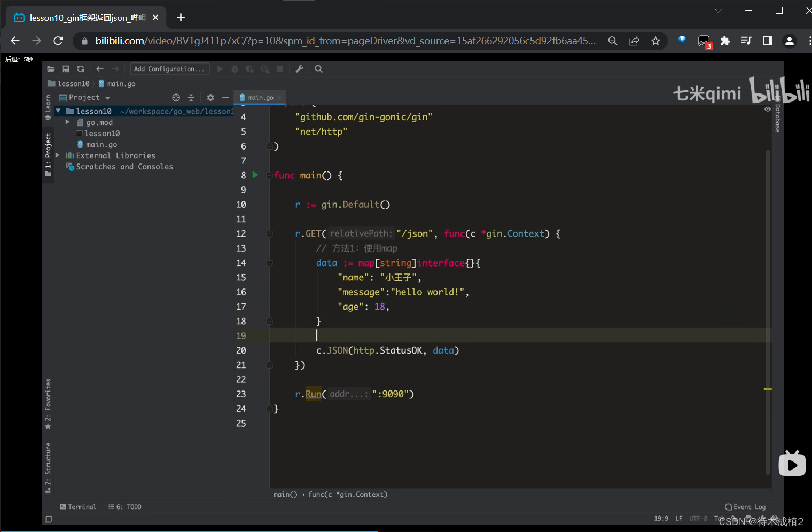
Task: Click the IDE navigate Back arrow
Action: pos(100,69)
